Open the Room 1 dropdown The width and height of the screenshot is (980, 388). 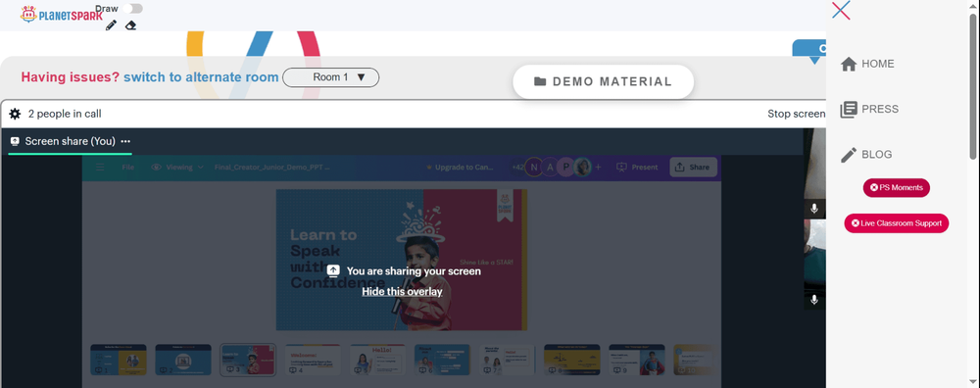(x=330, y=77)
